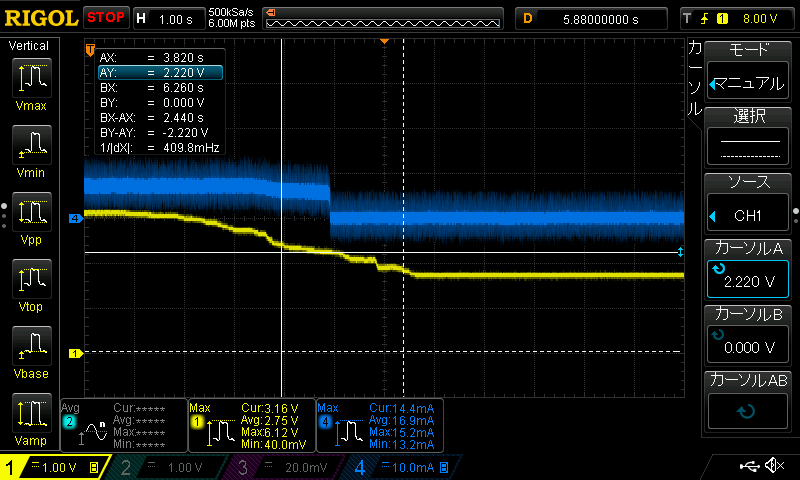Pick the Vtop measurement icon
This screenshot has width=800, height=480.
tap(30, 280)
